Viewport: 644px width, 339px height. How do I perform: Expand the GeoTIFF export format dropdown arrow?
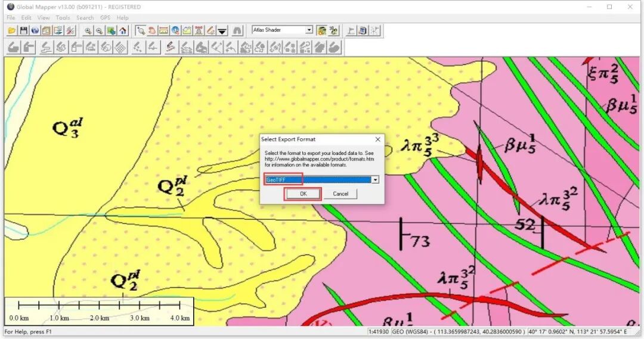(x=375, y=180)
